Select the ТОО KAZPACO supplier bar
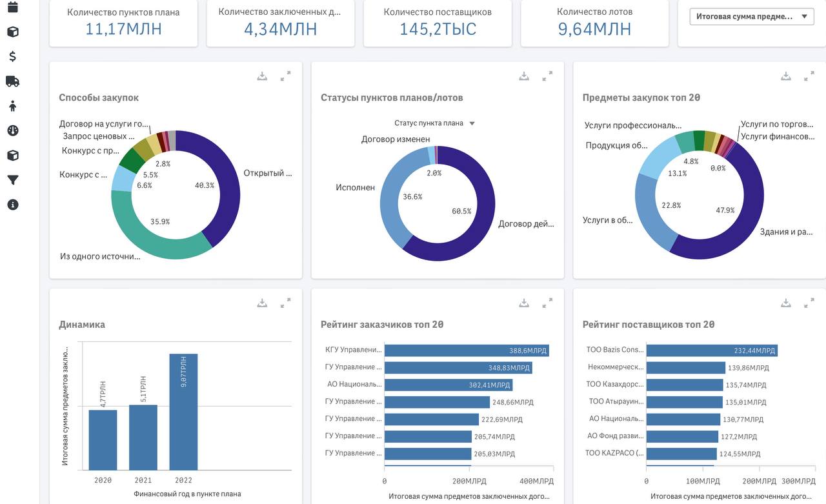 click(x=681, y=454)
